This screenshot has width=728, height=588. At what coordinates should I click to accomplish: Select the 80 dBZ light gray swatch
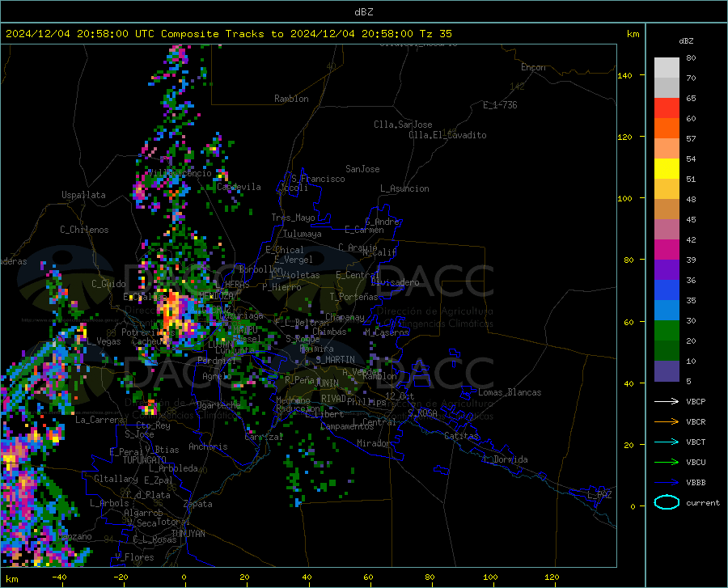click(667, 67)
